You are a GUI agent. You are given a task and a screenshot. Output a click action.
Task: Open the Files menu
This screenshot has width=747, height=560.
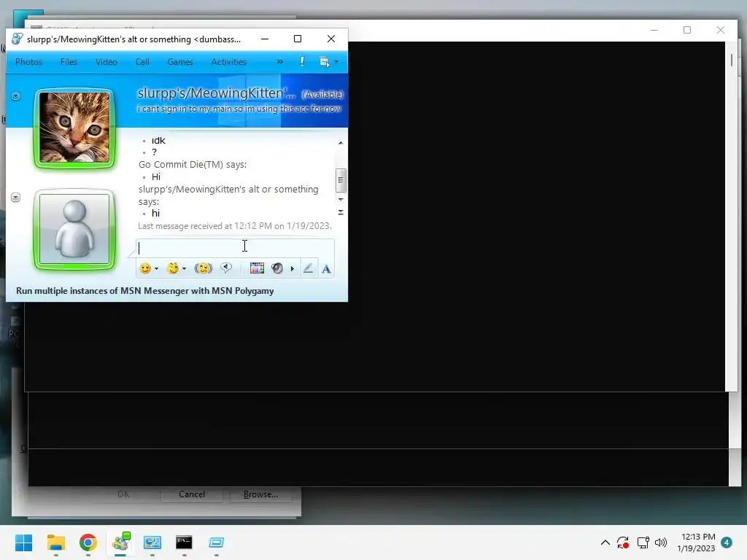pos(69,62)
